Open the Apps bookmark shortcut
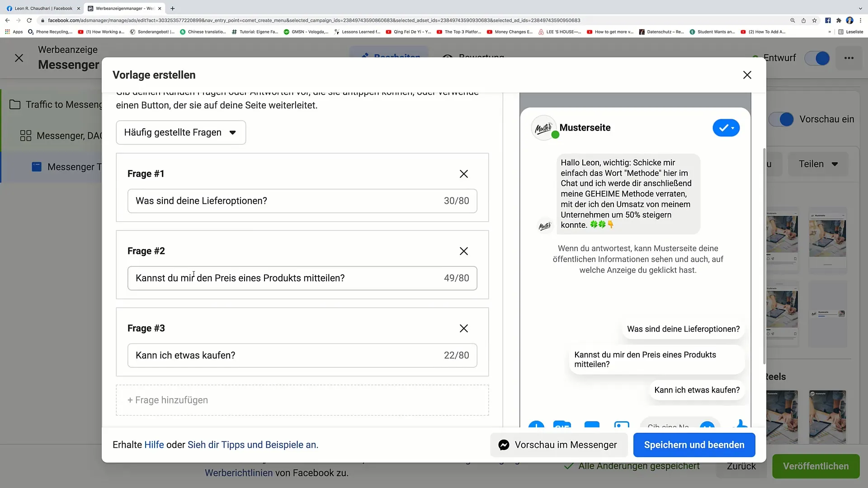Screen dimensions: 868x488 [14, 32]
